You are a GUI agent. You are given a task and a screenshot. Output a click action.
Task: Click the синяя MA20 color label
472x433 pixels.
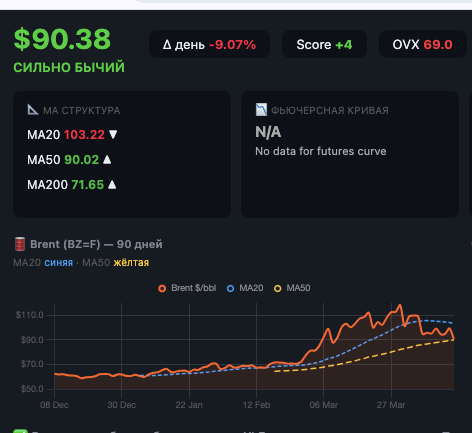tap(59, 263)
